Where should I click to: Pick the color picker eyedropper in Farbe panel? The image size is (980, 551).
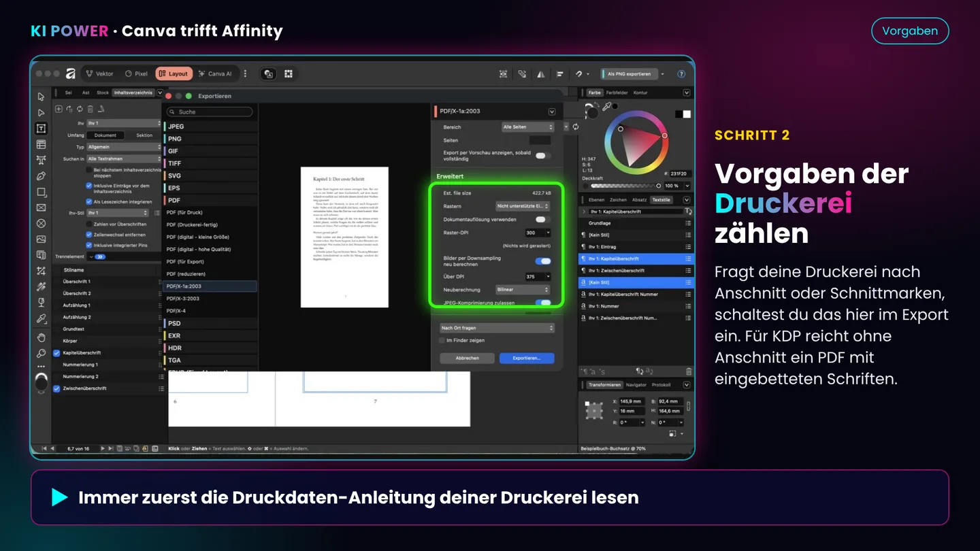click(606, 107)
